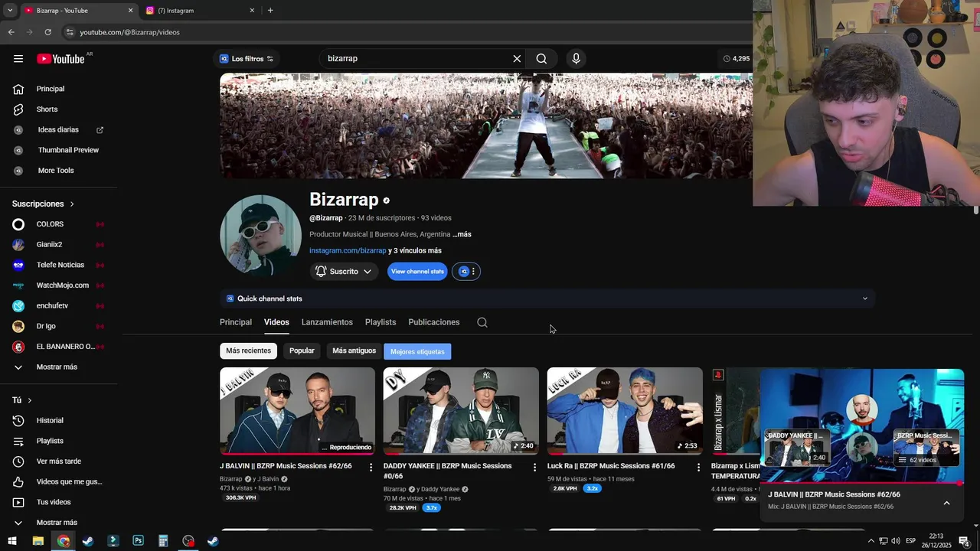The height and width of the screenshot is (551, 980).
Task: Open options menu for DADDY YANKEE video
Action: (x=534, y=467)
